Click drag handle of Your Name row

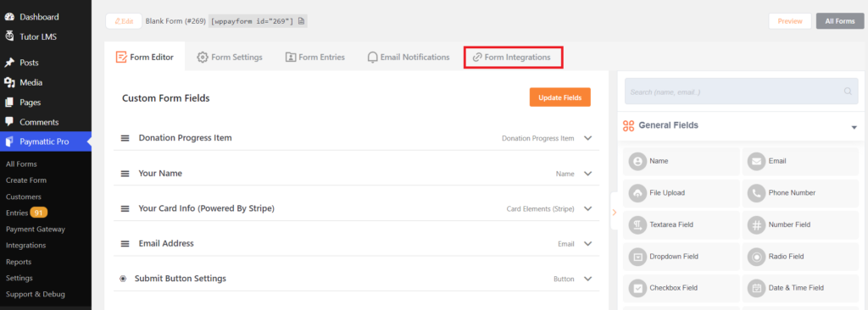125,174
